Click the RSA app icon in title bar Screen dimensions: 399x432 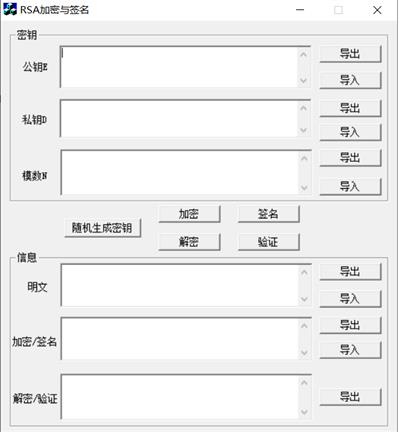click(x=10, y=9)
